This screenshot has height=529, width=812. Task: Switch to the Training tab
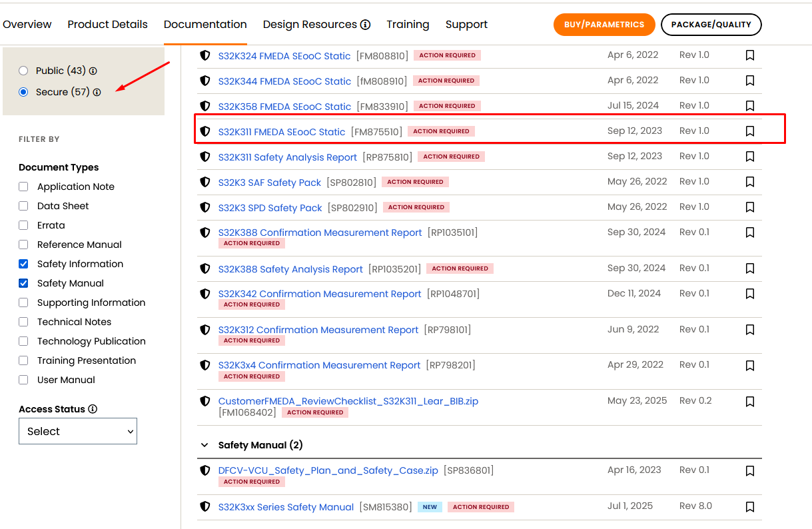(x=408, y=24)
